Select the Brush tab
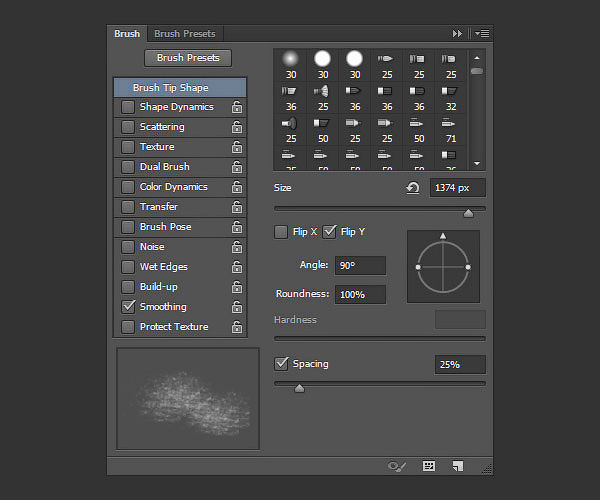 click(x=127, y=34)
